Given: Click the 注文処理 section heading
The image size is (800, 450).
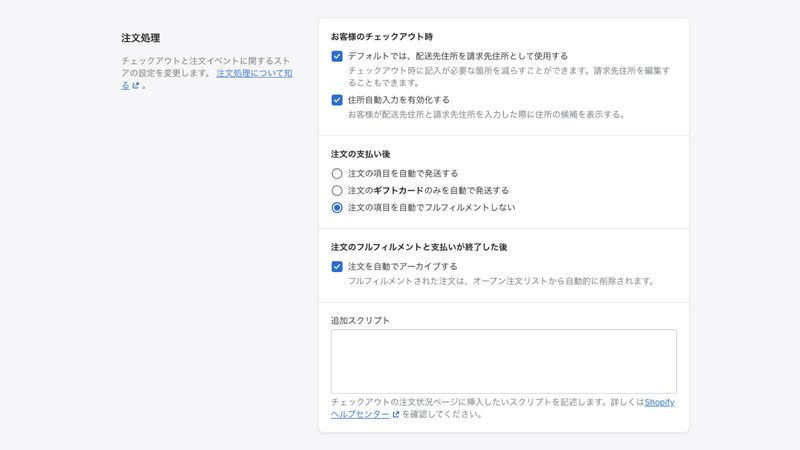Looking at the screenshot, I should tap(140, 38).
